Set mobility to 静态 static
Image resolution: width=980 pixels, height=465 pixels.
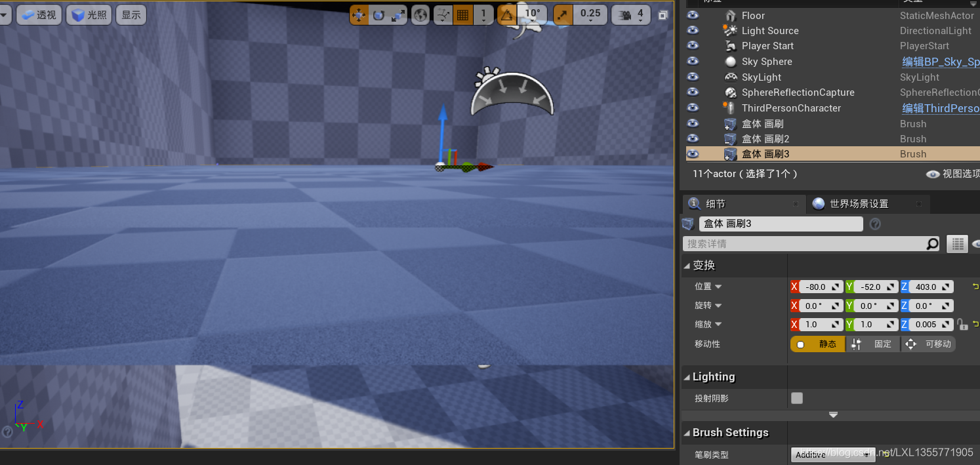pos(817,344)
